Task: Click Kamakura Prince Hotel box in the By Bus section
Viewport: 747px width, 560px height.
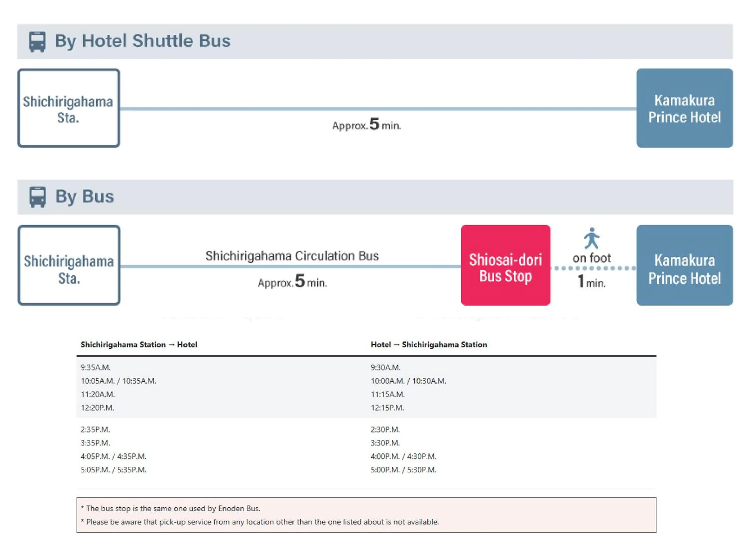Action: [x=684, y=265]
